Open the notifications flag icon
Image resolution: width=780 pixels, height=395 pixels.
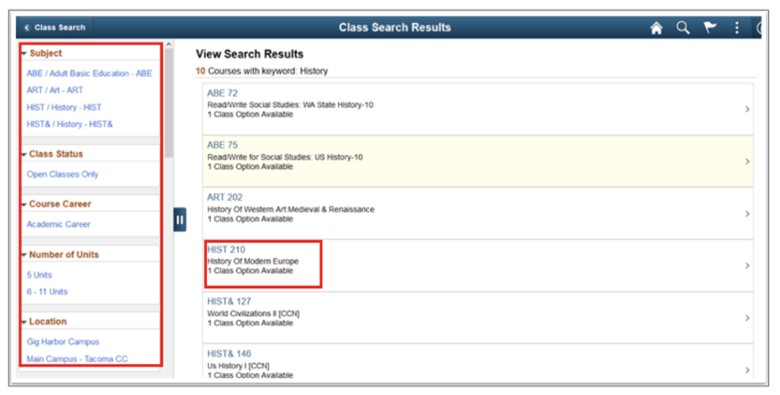click(x=710, y=27)
